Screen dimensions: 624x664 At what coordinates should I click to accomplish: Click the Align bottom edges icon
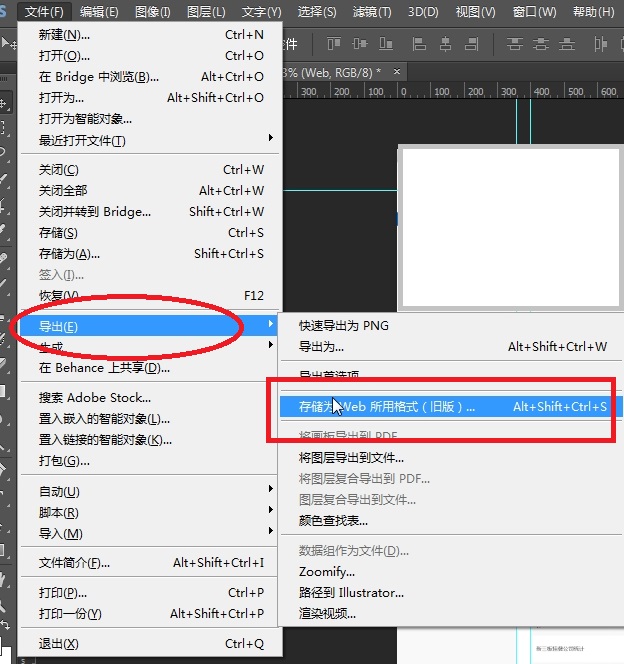(386, 44)
